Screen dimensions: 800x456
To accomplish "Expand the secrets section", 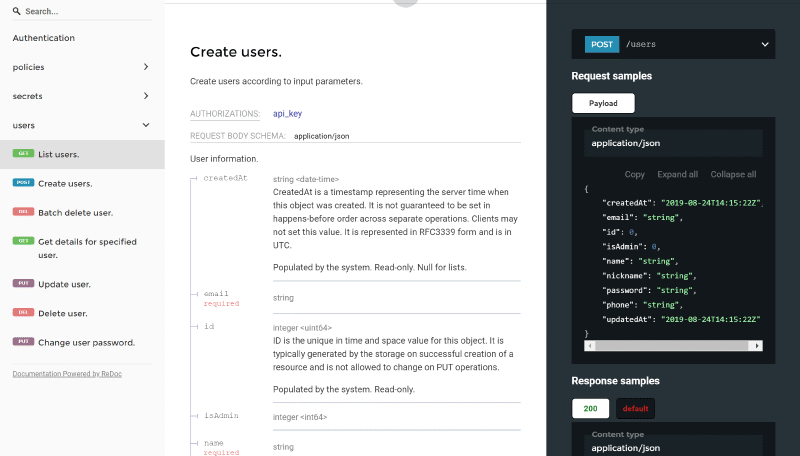I will (x=146, y=96).
